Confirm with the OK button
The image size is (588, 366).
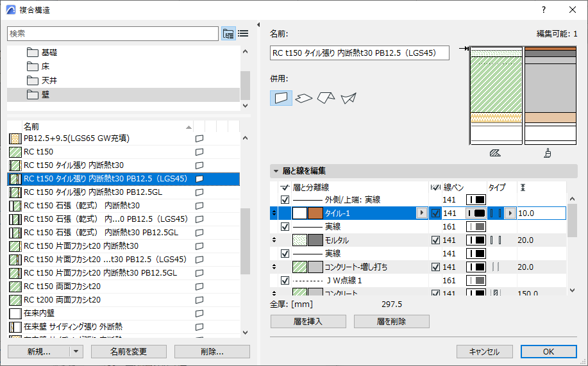tap(549, 352)
